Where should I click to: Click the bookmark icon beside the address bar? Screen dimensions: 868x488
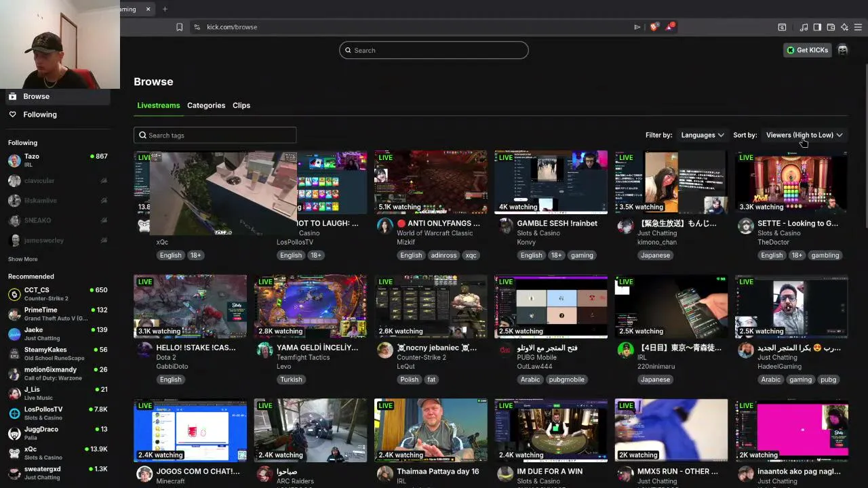tap(179, 27)
